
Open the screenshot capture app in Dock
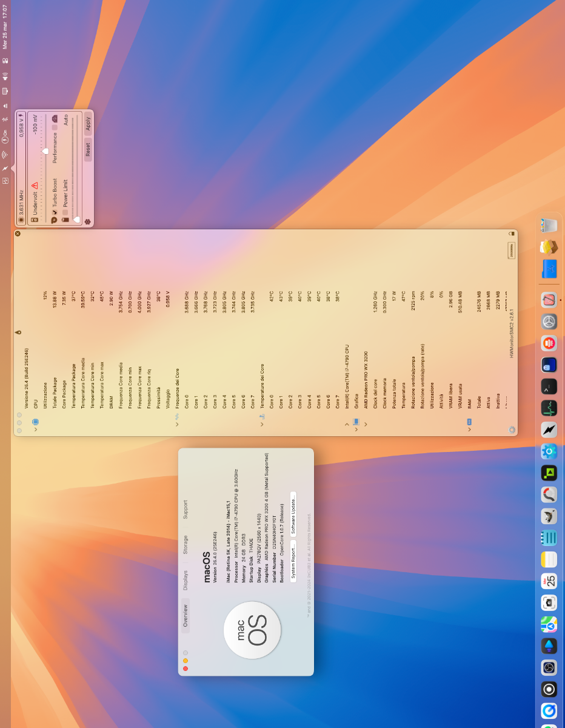point(549,602)
